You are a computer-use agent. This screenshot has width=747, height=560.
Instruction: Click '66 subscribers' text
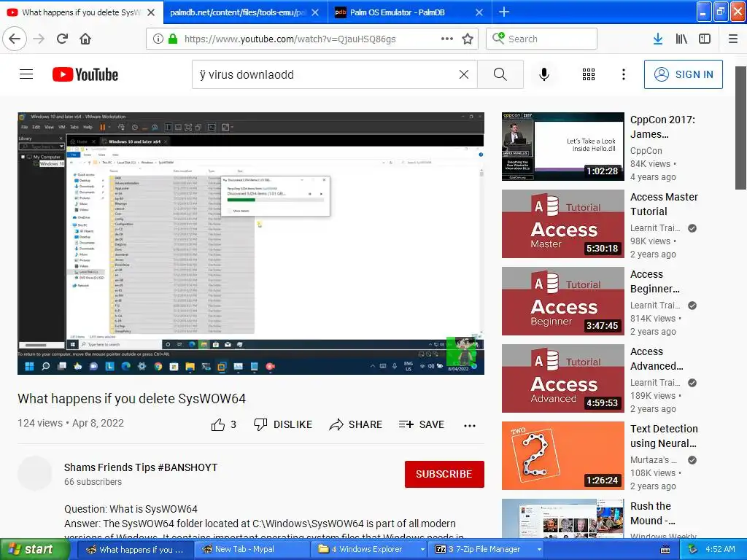point(93,482)
